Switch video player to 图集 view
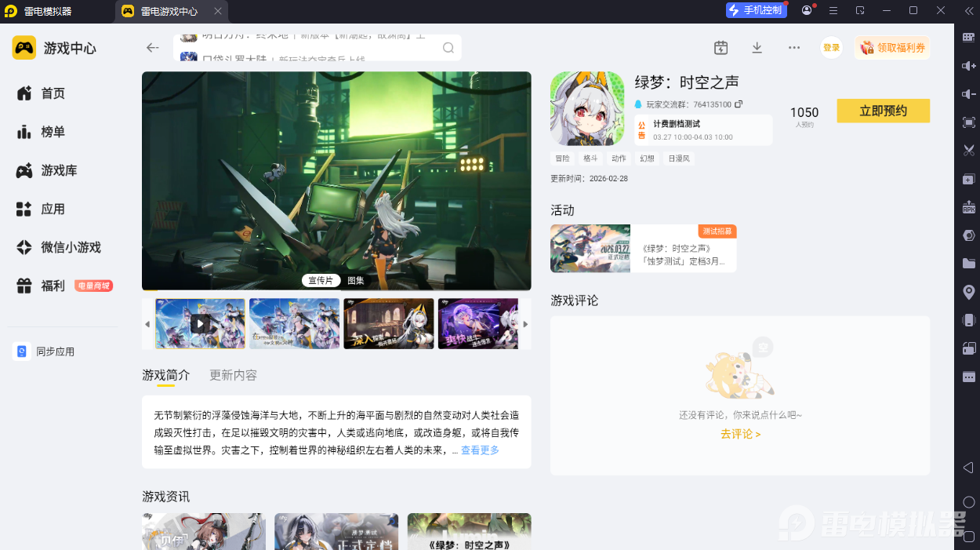The height and width of the screenshot is (550, 980). (355, 280)
